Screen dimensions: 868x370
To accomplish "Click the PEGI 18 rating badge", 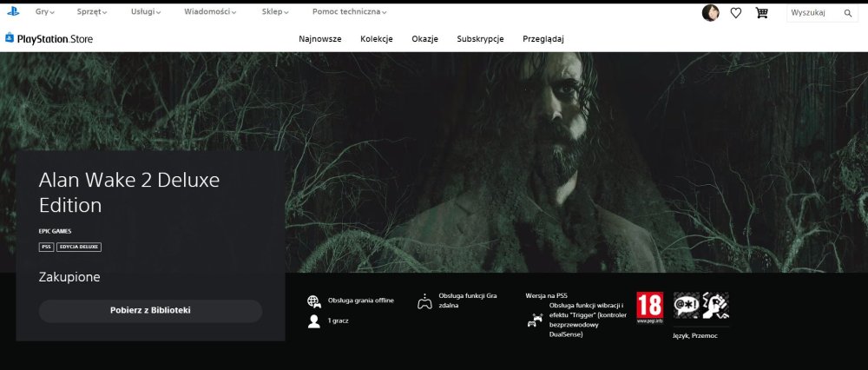I will (x=649, y=307).
